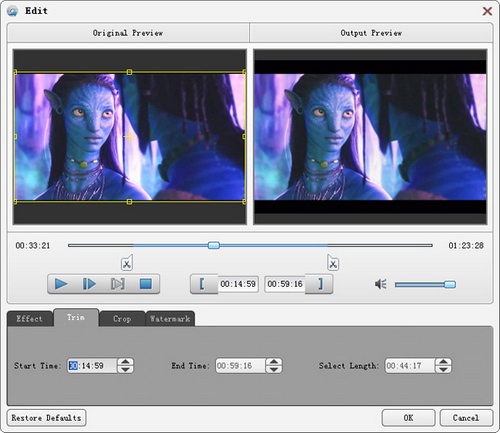Click the top-center crop handle
Screen dimensions: 500x433
pyautogui.click(x=129, y=72)
